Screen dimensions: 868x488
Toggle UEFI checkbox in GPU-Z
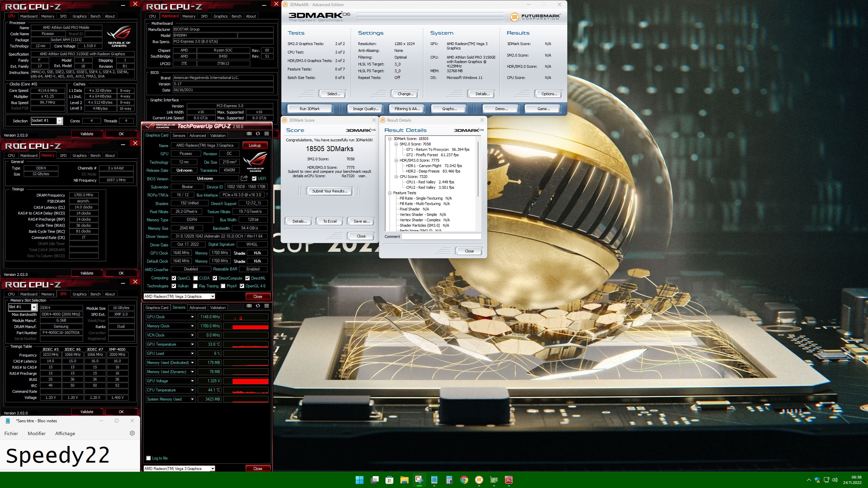[254, 179]
